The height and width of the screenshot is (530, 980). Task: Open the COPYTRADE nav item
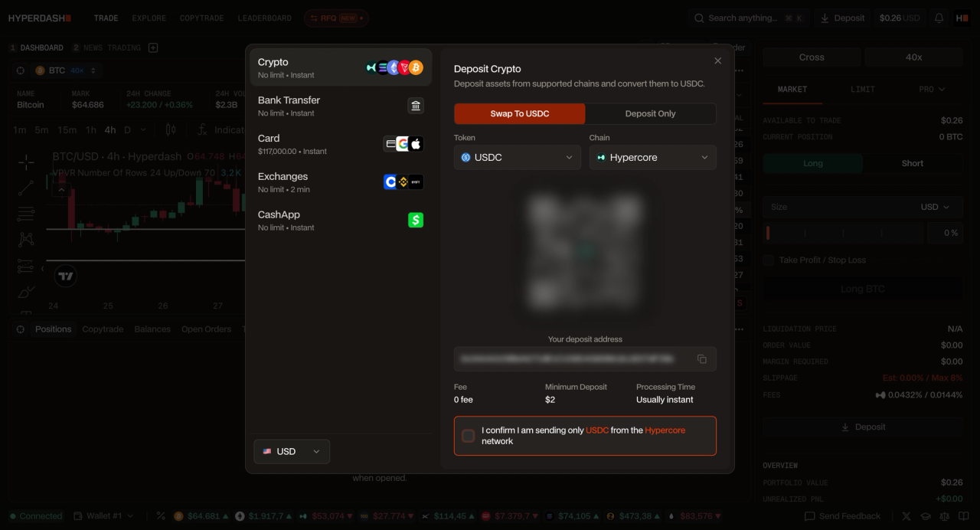coord(201,18)
